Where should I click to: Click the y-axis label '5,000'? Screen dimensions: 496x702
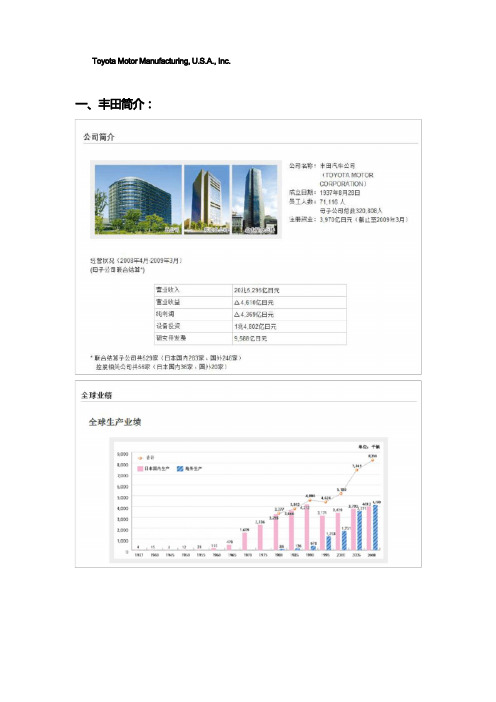(x=123, y=497)
